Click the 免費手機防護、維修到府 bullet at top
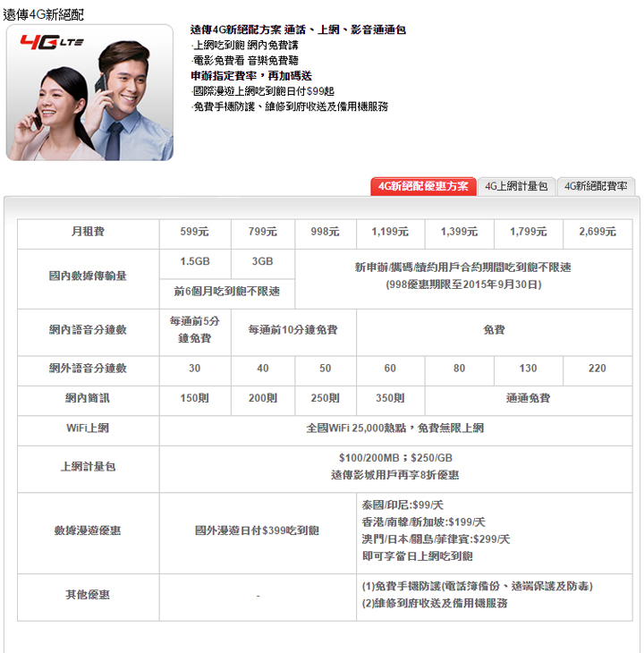 tap(290, 106)
